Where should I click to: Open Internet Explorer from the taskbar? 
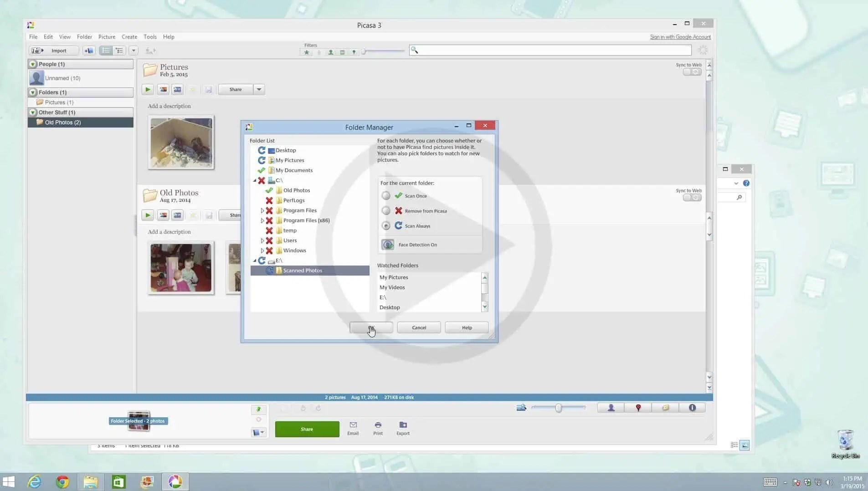tap(35, 481)
